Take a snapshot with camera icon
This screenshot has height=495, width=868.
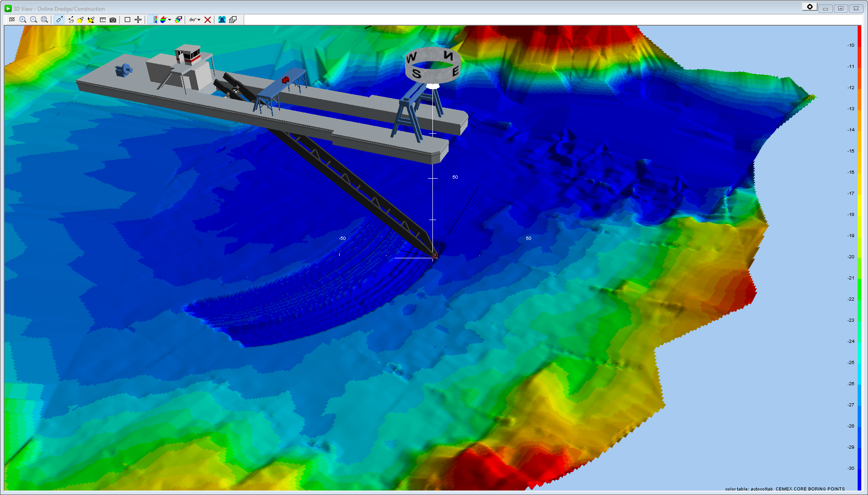(113, 20)
